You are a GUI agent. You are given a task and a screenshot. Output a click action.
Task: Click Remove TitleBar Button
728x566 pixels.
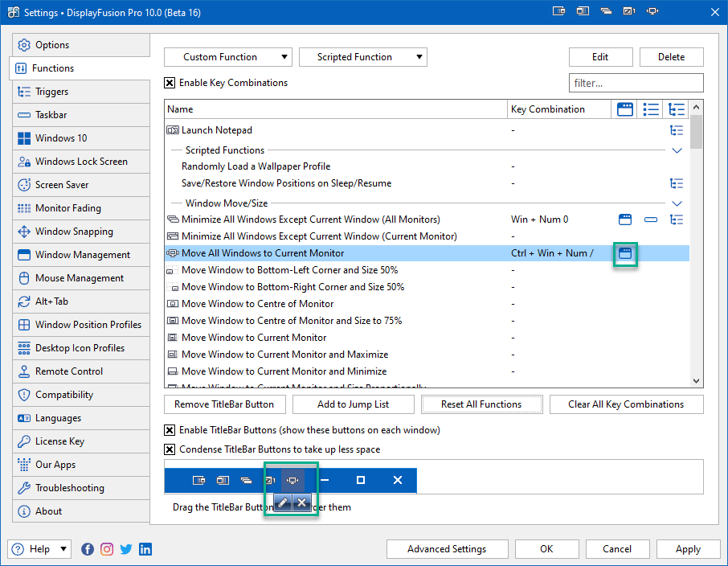(x=225, y=404)
